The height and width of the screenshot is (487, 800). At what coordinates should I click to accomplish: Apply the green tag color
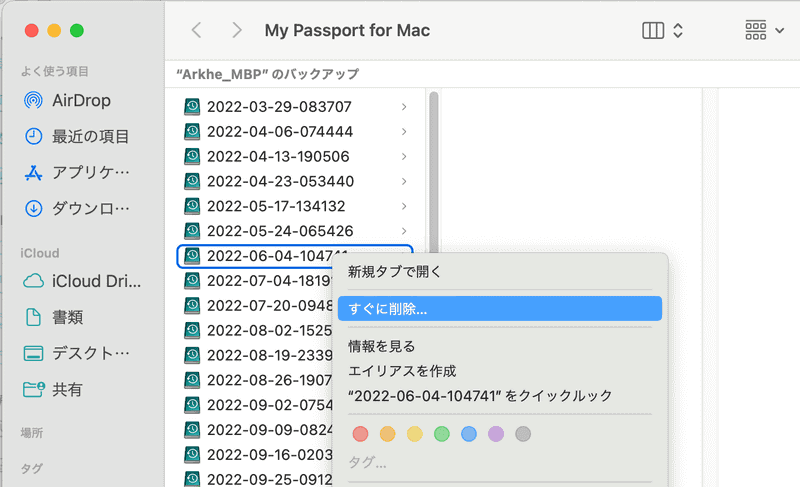click(x=441, y=434)
